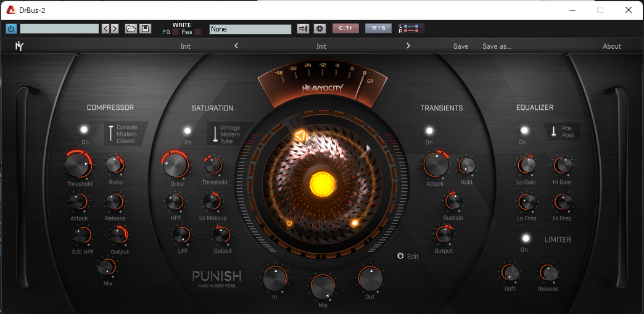
Task: Click the C.Tr button
Action: 345,28
